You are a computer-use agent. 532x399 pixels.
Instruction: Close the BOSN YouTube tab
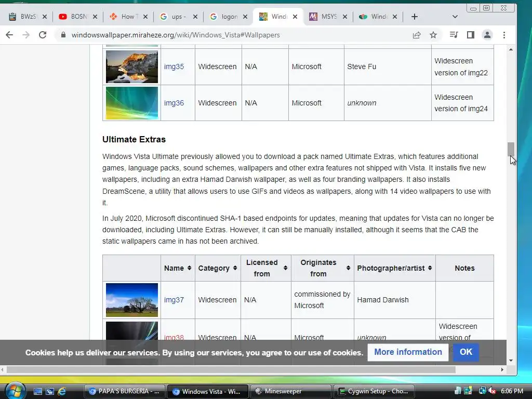tap(95, 17)
